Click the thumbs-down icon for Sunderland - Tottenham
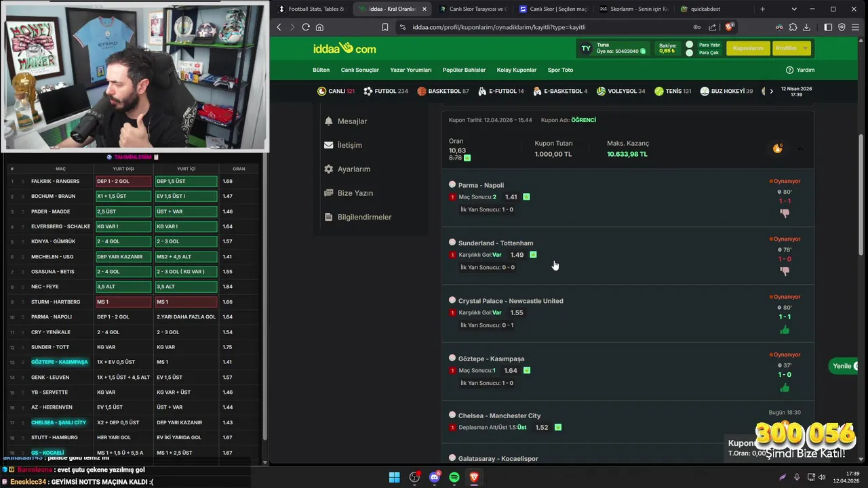The image size is (868, 488). tap(785, 271)
